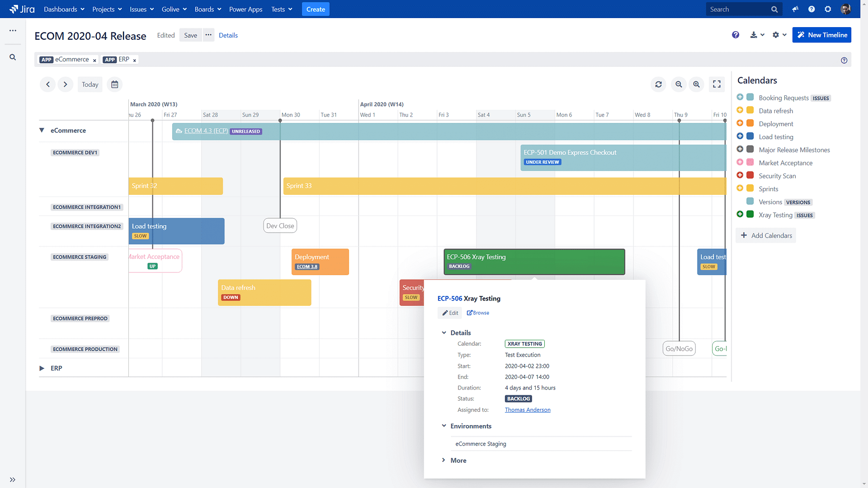This screenshot has width=868, height=488.
Task: Open Thomas Anderson's assignee link
Action: tap(527, 409)
